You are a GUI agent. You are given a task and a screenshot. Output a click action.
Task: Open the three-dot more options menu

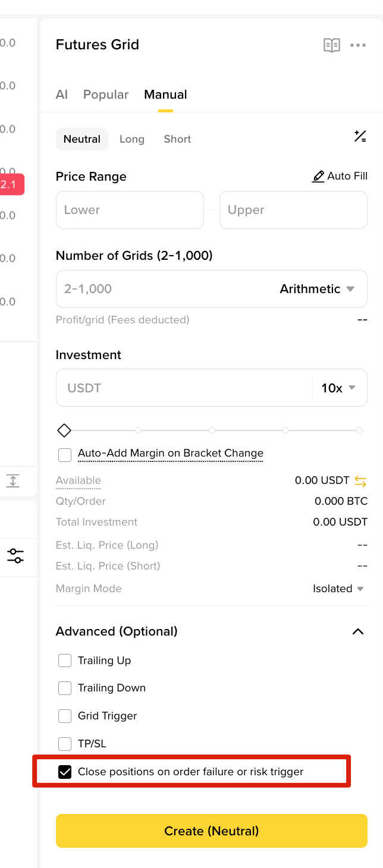[x=358, y=45]
